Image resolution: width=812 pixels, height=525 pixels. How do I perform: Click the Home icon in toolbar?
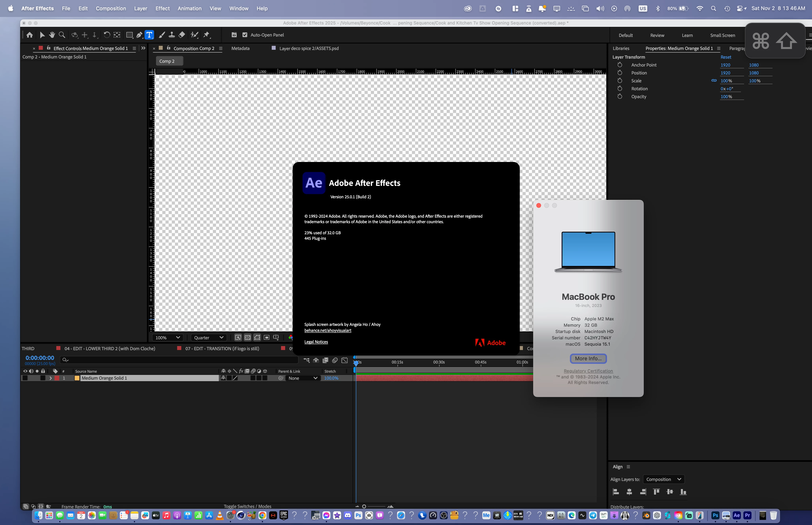[30, 35]
